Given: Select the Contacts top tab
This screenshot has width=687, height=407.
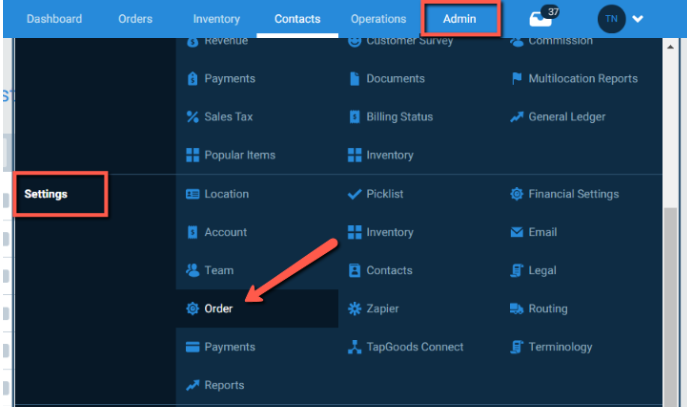Looking at the screenshot, I should 297,19.
